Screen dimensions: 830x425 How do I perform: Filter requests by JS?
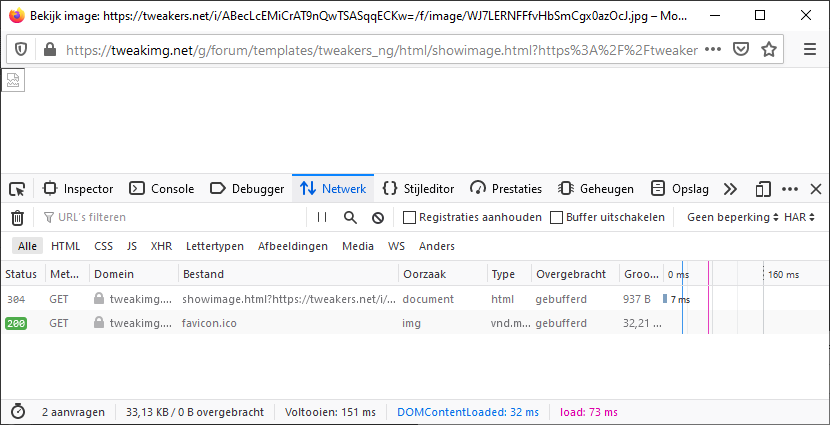(x=132, y=246)
